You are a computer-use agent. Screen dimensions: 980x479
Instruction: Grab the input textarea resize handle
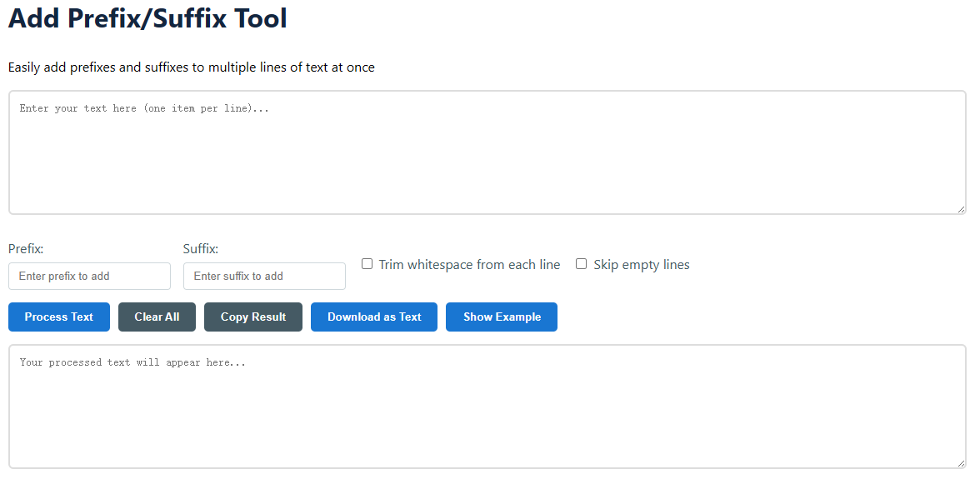pos(961,209)
